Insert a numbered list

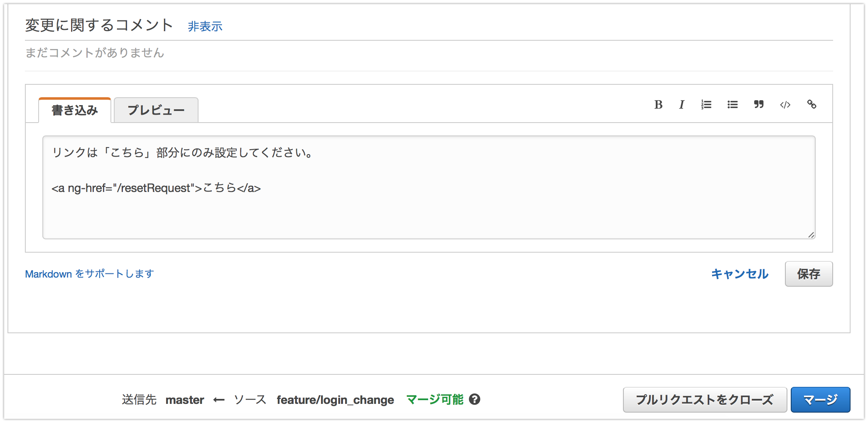tap(706, 105)
